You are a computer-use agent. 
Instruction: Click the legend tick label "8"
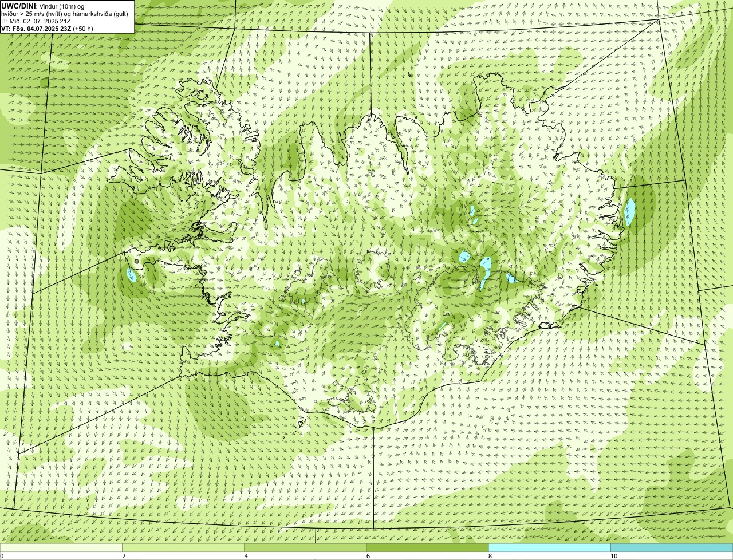pos(490,556)
